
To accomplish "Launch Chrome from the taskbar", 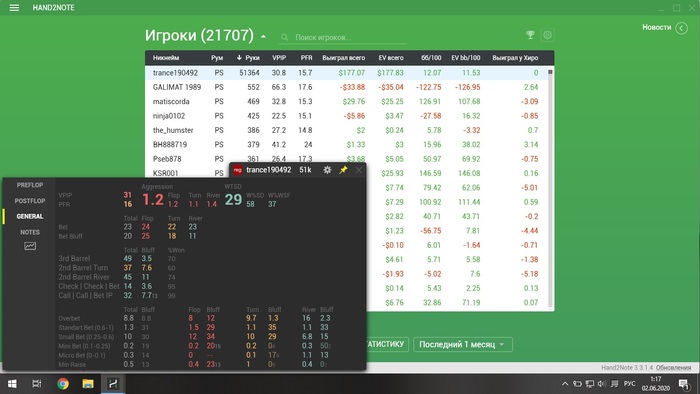I will [x=62, y=384].
